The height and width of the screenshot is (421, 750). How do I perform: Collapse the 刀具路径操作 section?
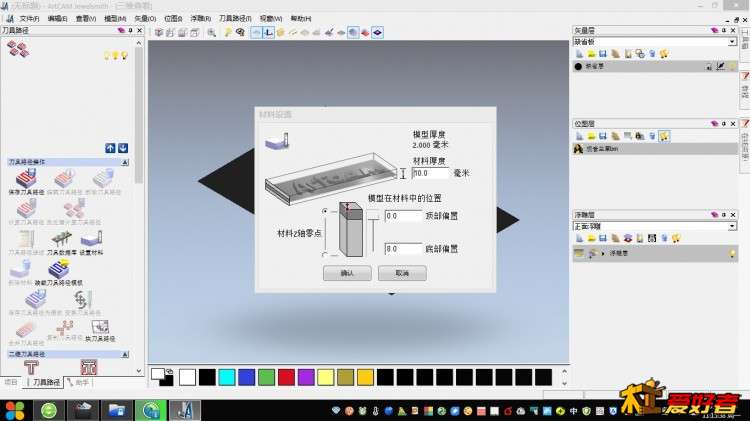coord(125,162)
